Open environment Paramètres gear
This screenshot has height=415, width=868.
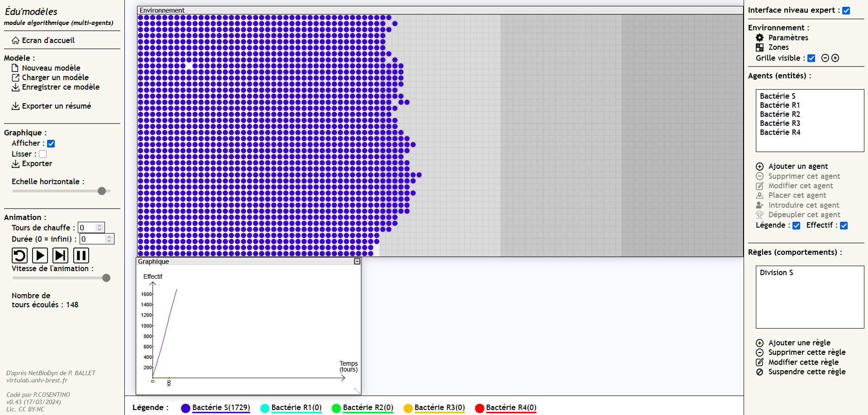pos(760,38)
